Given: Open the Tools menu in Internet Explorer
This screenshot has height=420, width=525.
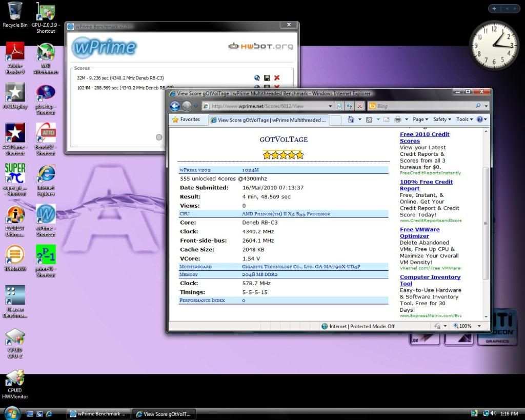Looking at the screenshot, I should (x=464, y=119).
